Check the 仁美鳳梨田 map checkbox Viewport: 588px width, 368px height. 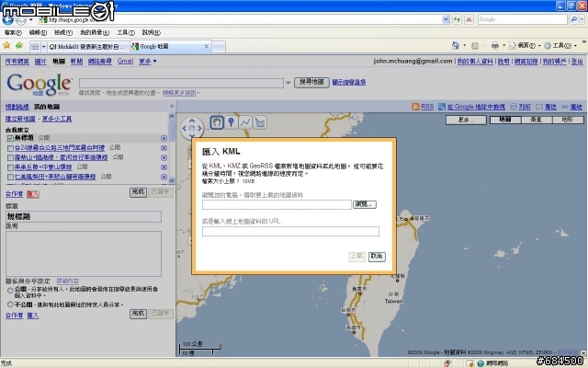point(10,177)
